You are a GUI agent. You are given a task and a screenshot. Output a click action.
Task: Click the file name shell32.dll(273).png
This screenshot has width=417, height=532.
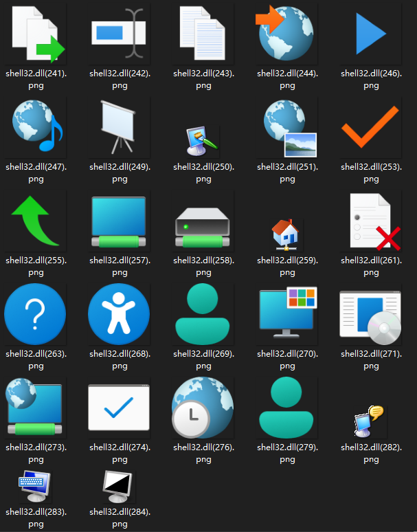[36, 453]
